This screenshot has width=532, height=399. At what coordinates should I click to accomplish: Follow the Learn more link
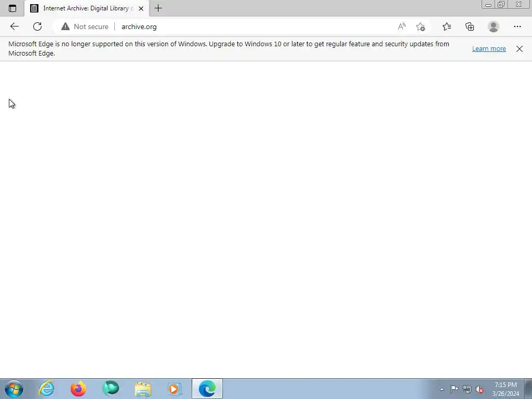489,48
